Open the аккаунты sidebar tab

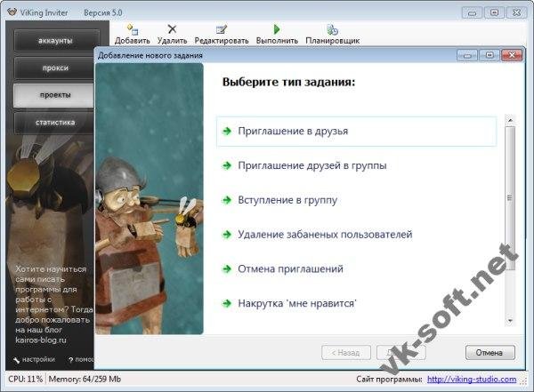57,41
